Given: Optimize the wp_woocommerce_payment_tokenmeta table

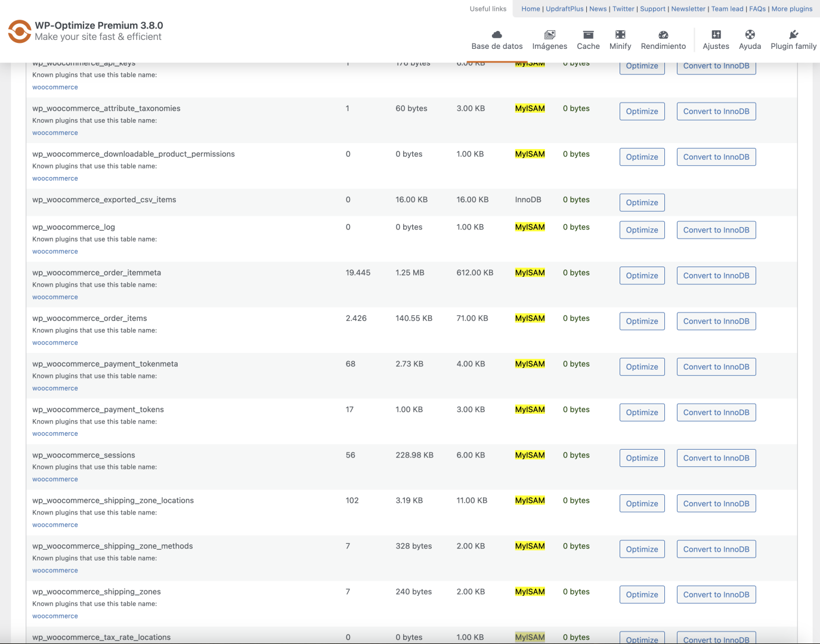Looking at the screenshot, I should point(642,367).
